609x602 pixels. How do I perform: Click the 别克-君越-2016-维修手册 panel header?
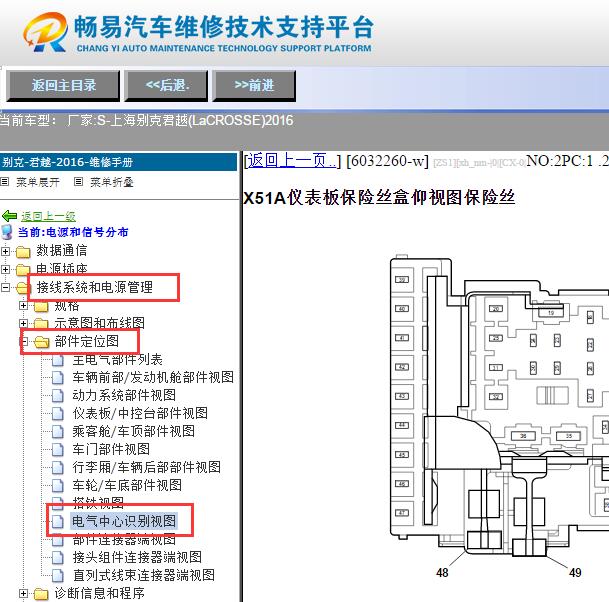[118, 162]
